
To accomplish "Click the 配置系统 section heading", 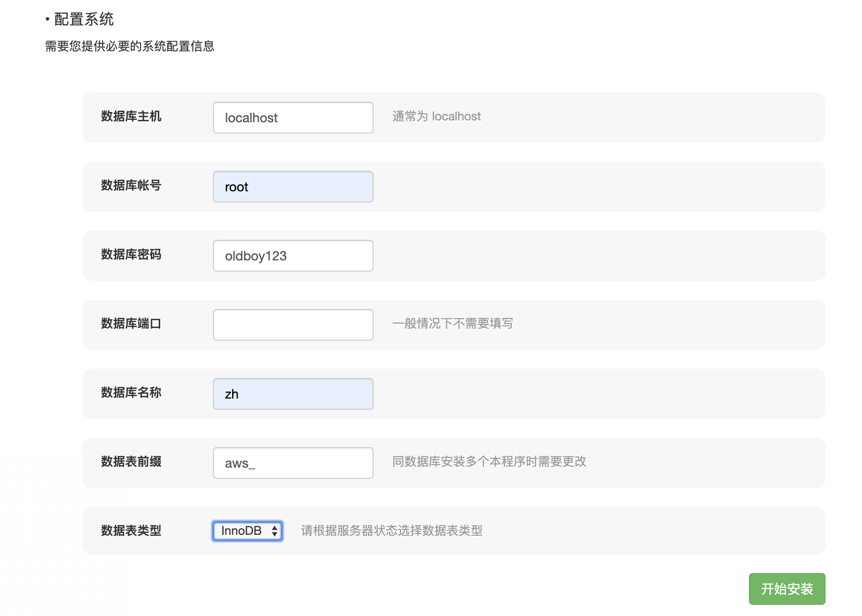I will click(84, 19).
